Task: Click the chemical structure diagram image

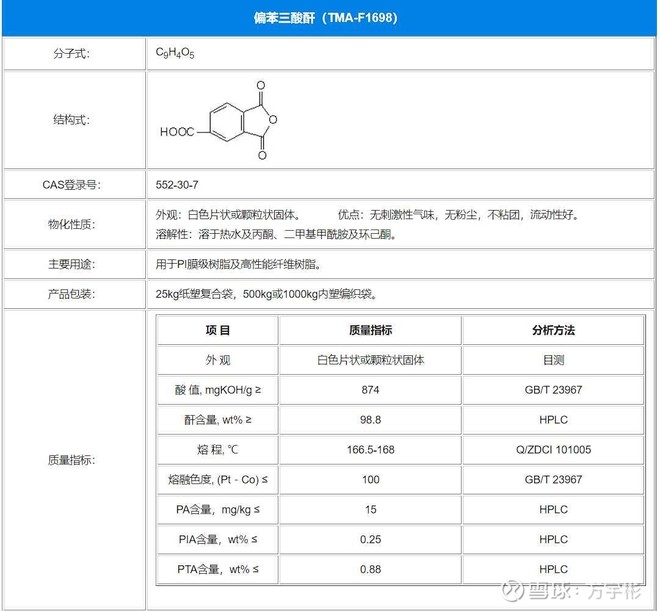Action: tap(218, 120)
